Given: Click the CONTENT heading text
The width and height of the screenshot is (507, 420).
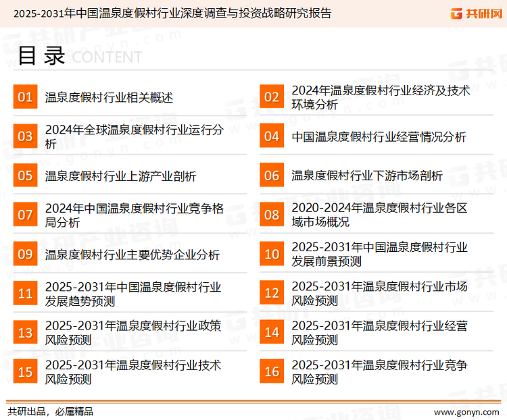Looking at the screenshot, I should click(107, 57).
